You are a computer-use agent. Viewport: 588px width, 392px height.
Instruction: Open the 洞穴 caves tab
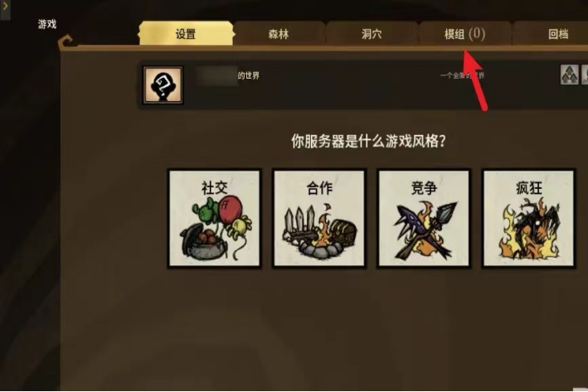pyautogui.click(x=372, y=34)
